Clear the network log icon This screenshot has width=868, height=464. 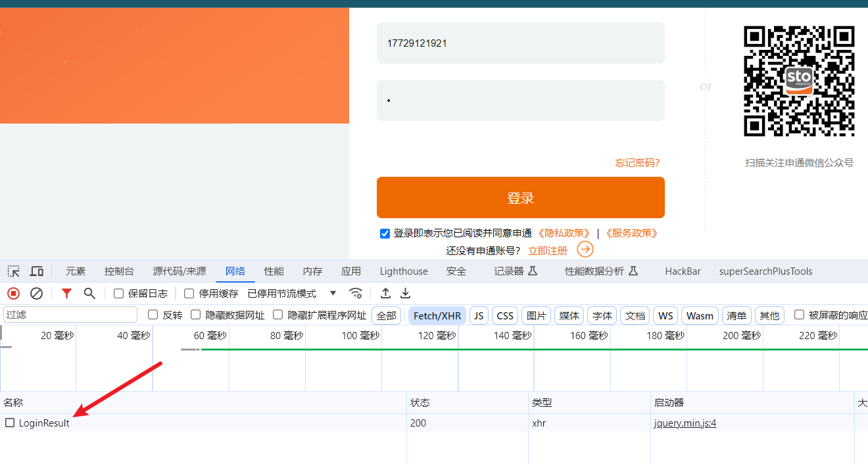(x=37, y=293)
